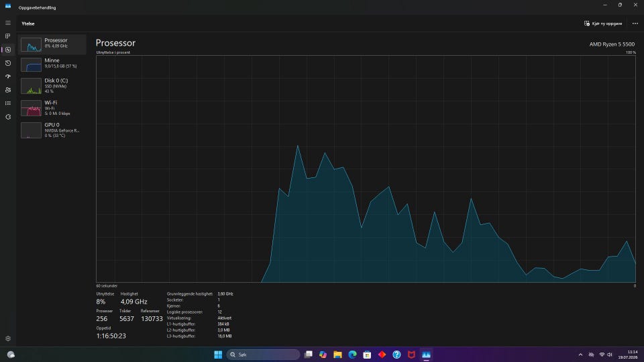Image resolution: width=644 pixels, height=362 pixels.
Task: Click the 60 sekunder axis label
Action: click(x=107, y=285)
